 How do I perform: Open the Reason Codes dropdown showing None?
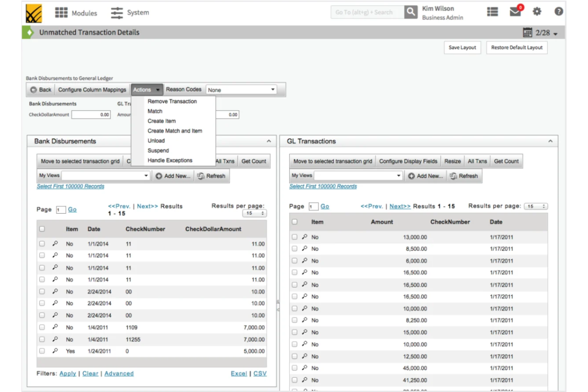click(240, 89)
